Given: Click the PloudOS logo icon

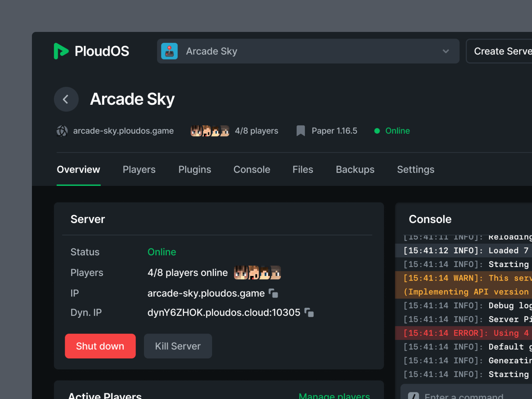Looking at the screenshot, I should click(x=61, y=51).
